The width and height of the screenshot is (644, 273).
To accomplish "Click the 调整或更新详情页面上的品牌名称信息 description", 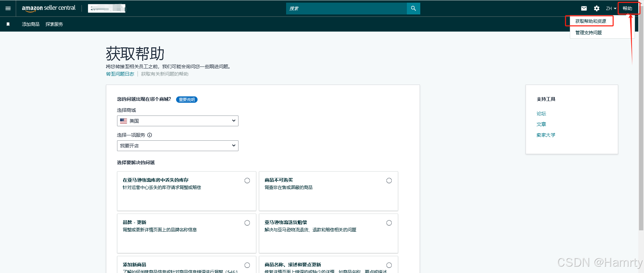I will pos(160,230).
